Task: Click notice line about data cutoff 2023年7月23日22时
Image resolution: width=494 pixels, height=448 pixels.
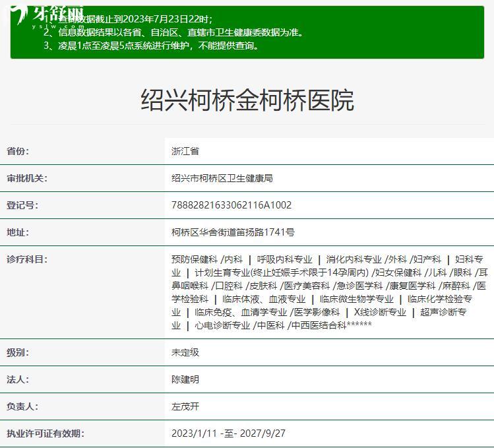Action: (x=129, y=19)
